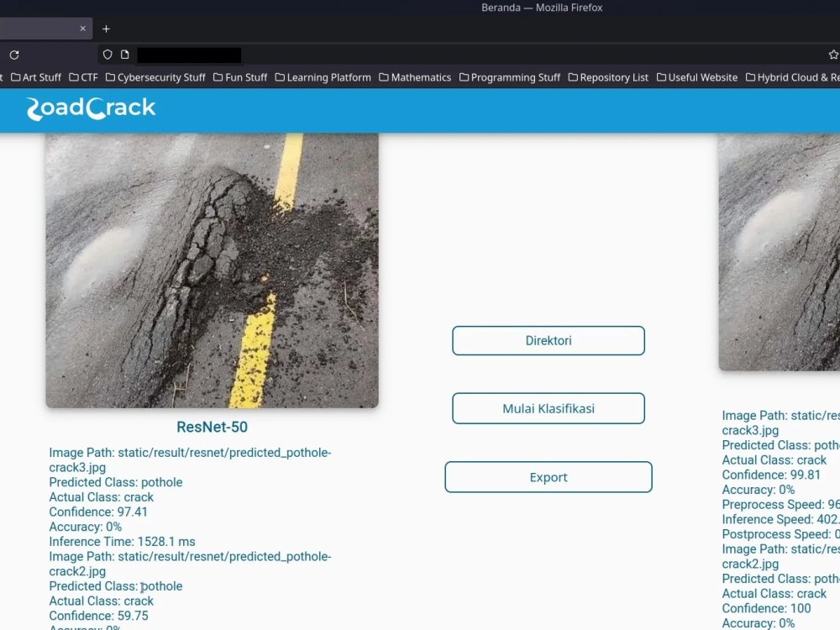Viewport: 840px width, 630px height.
Task: Click 'Inference Time: 1528.1 ms' text
Action: pyautogui.click(x=122, y=542)
